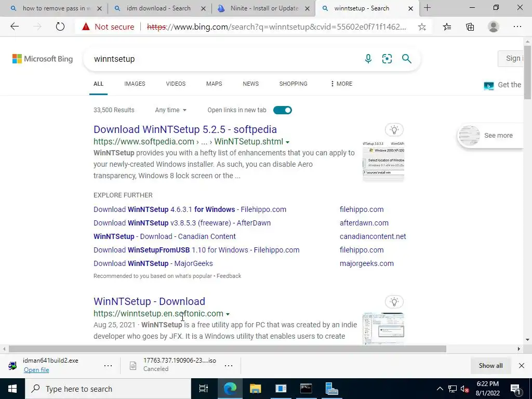Show hidden system tray icons
This screenshot has height=399, width=532.
point(440,389)
